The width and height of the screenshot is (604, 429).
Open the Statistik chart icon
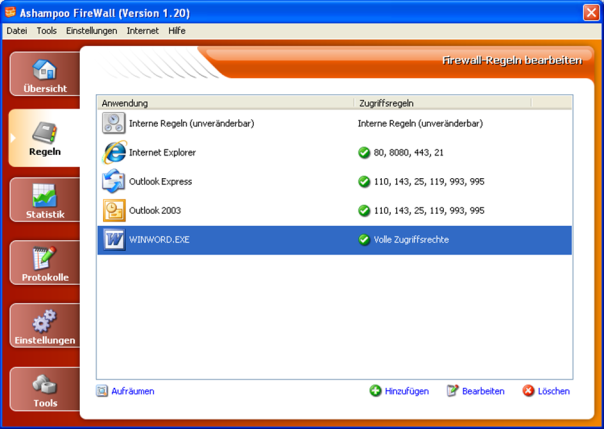point(45,196)
